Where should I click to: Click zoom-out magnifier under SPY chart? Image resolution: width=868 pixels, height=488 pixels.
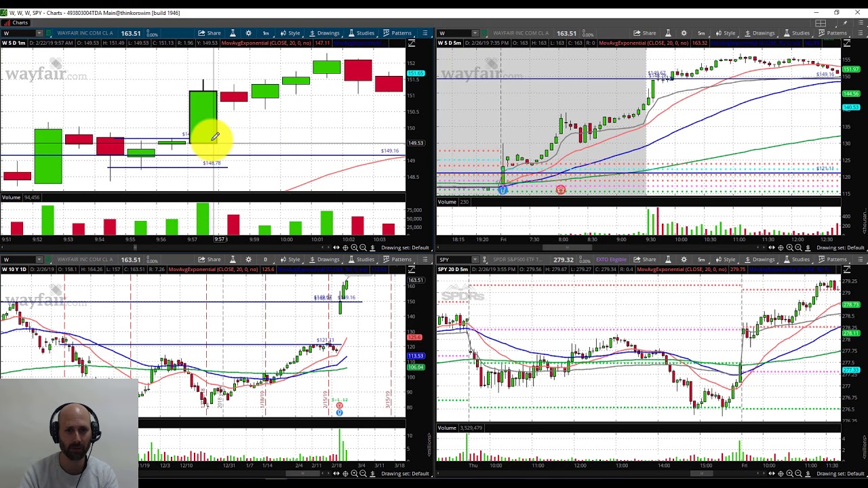coord(798,474)
